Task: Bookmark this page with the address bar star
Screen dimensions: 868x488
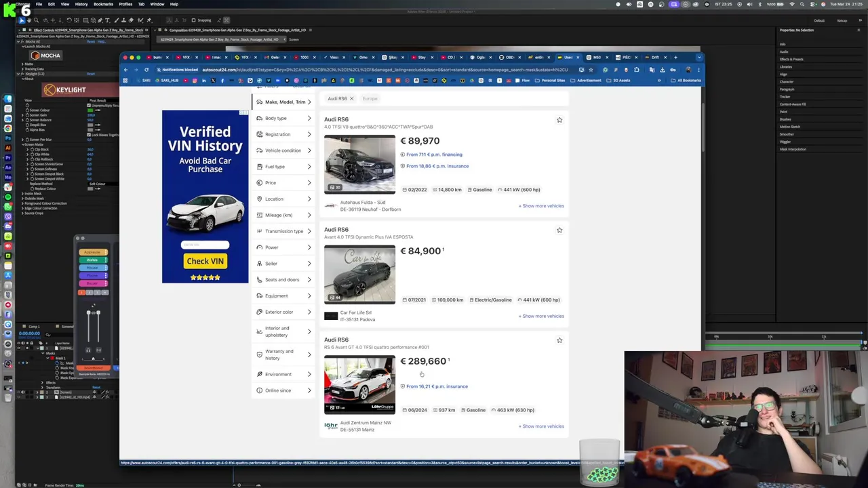Action: (591, 70)
